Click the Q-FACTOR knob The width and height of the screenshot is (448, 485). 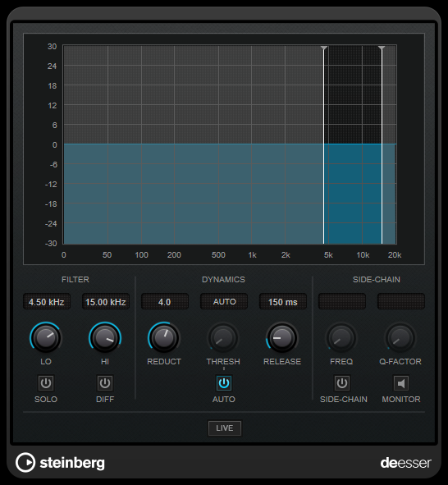pyautogui.click(x=400, y=338)
